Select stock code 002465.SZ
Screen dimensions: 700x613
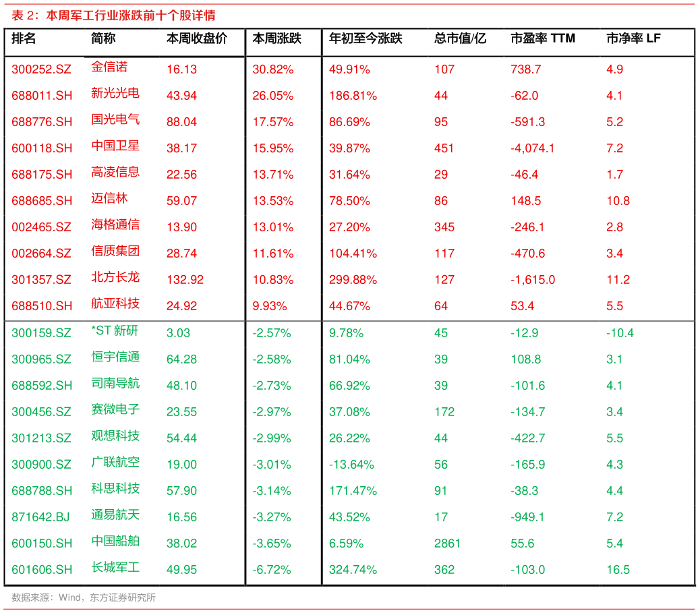pyautogui.click(x=42, y=228)
